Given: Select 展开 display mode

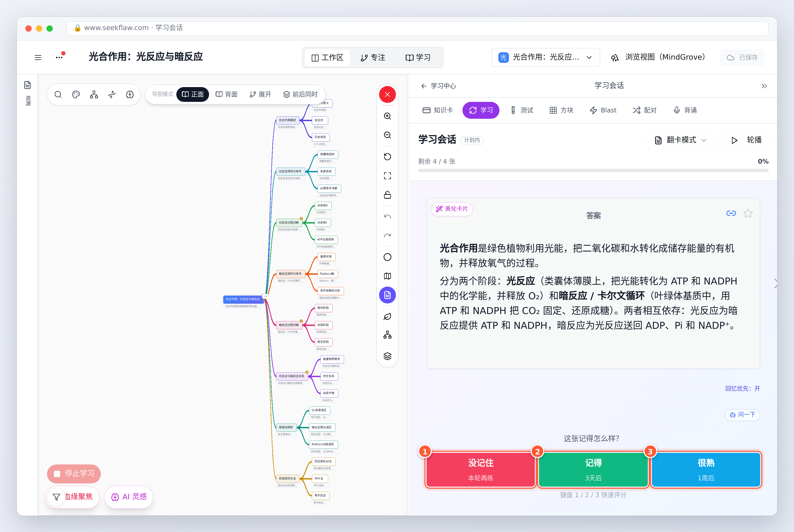Looking at the screenshot, I should 260,94.
